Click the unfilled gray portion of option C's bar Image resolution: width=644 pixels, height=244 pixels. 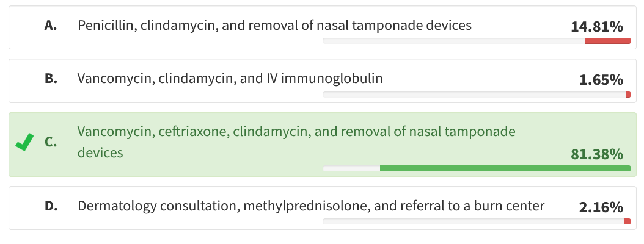tap(351, 168)
